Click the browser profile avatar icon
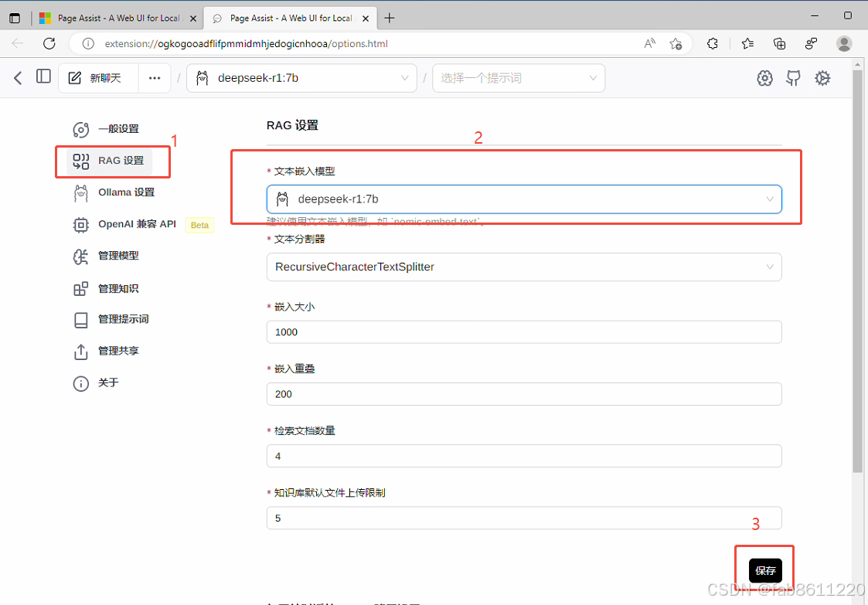 click(x=843, y=44)
